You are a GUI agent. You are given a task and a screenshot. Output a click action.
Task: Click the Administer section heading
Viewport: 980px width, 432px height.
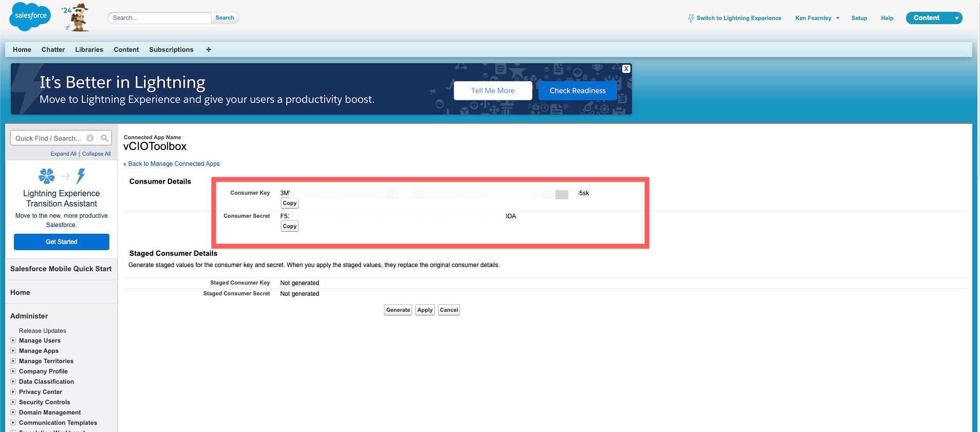29,316
